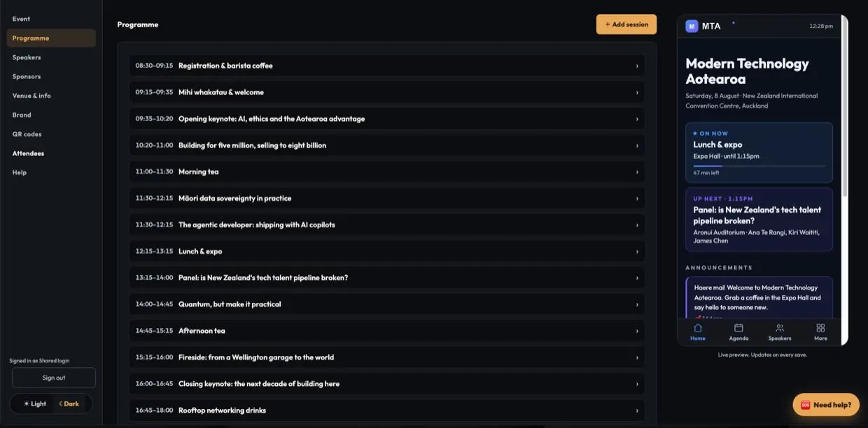Expand the agentic developer session chevron
This screenshot has width=868, height=428.
click(x=637, y=225)
